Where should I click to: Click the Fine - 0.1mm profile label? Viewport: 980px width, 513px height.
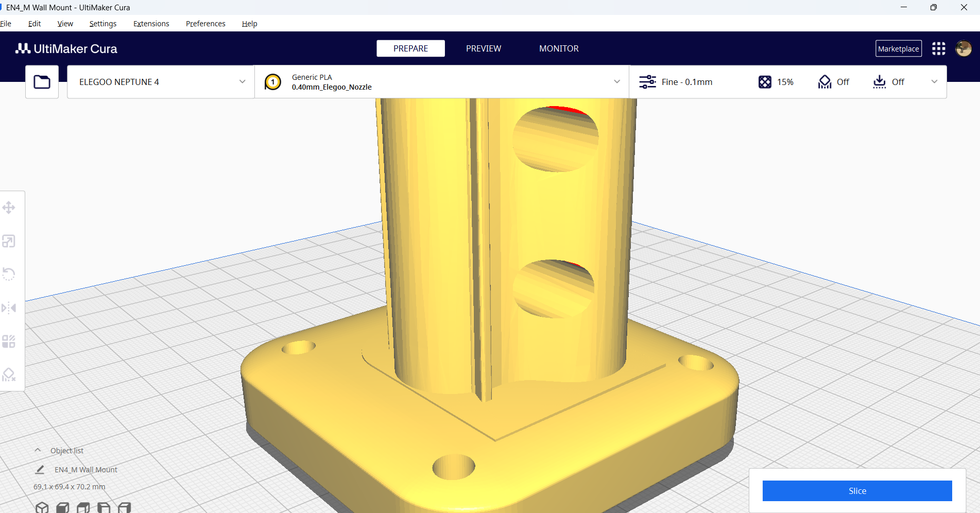pos(687,82)
